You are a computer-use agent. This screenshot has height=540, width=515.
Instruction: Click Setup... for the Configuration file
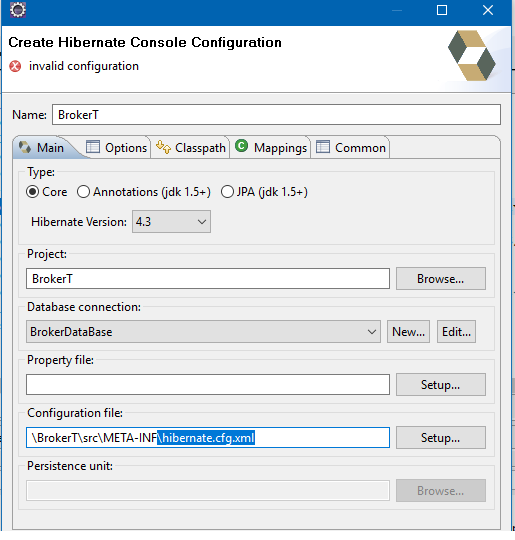[x=441, y=437]
